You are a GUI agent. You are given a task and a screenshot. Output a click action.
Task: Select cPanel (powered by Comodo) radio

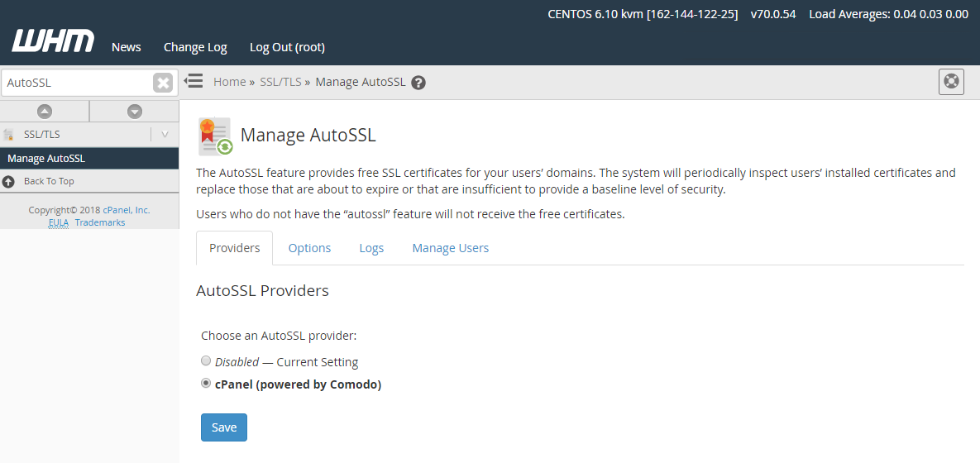206,383
